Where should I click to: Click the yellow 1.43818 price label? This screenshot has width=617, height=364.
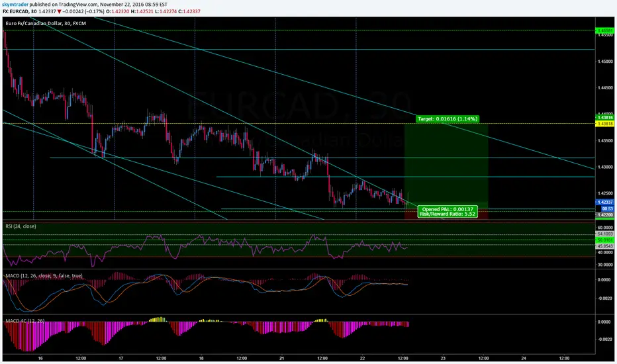[x=605, y=124]
